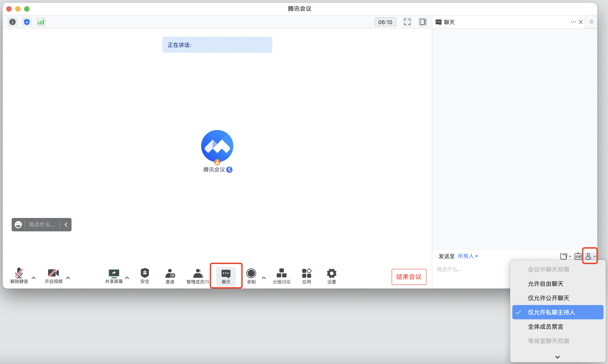Click the 公告 announcement icon
This screenshot has width=608, height=364.
click(578, 256)
